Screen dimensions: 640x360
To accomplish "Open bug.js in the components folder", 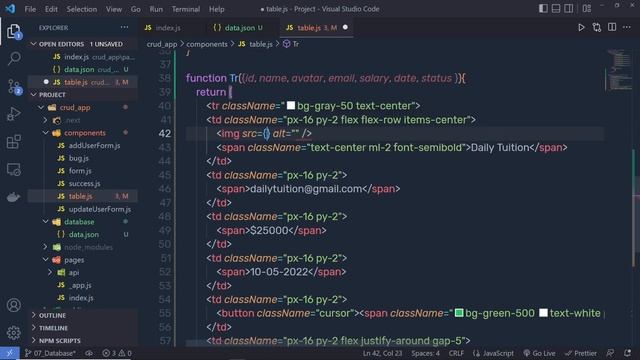I will 78,158.
